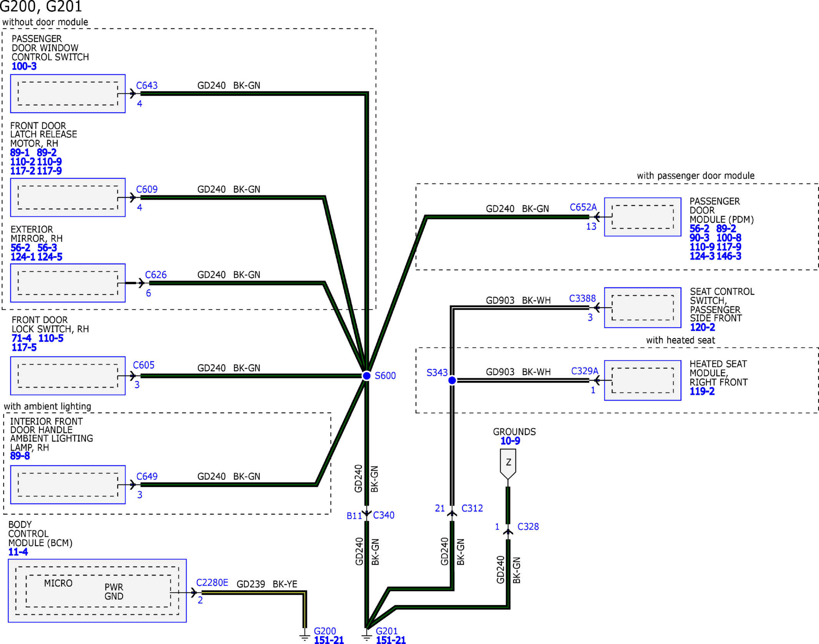The image size is (819, 644).
Task: Open page link 89-8 for ambient lamp
Action: point(20,456)
